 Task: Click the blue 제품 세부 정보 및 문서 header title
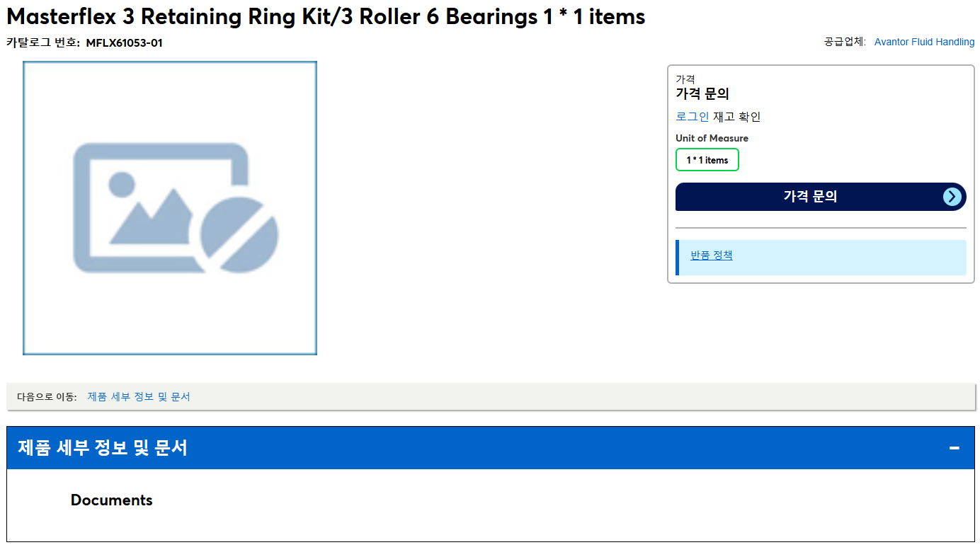(x=103, y=448)
